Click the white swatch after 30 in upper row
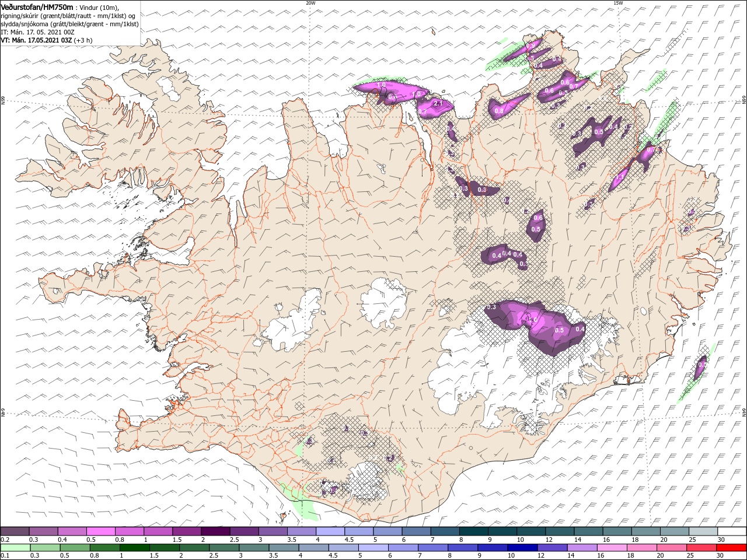Viewport: 747px width, 560px height. [x=732, y=531]
